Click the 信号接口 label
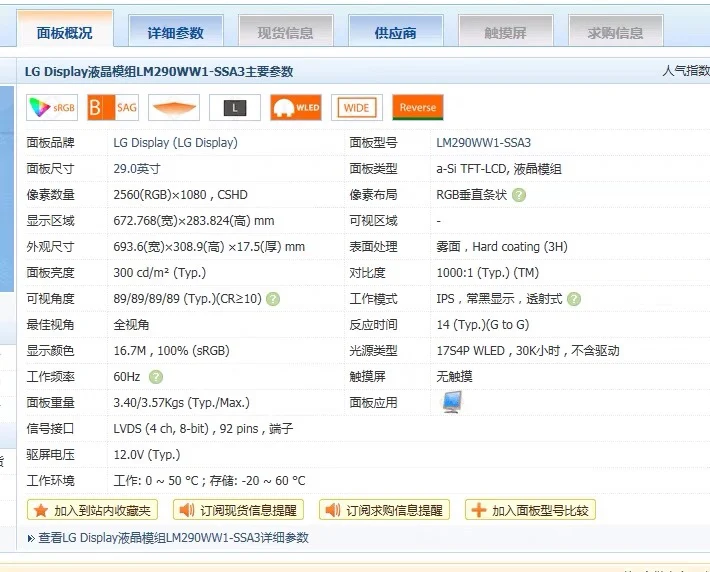This screenshot has width=710, height=572. [50, 429]
